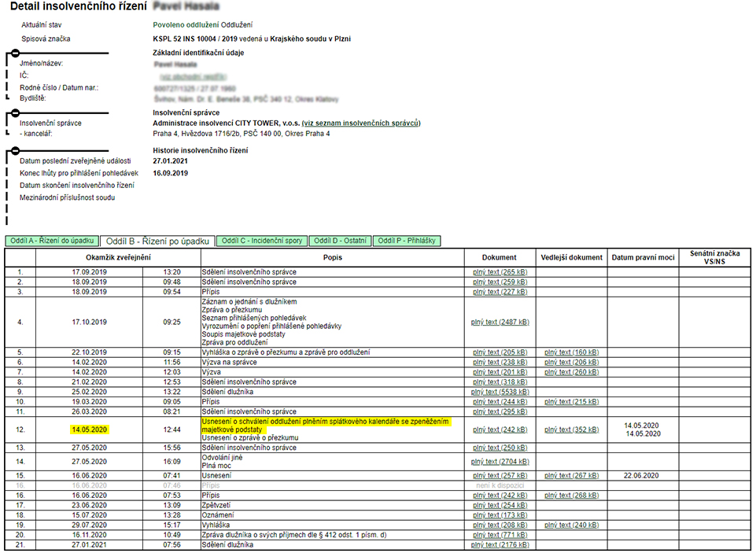Open the plný text (173 kB) Oznámení document
The image size is (756, 553).
[500, 515]
